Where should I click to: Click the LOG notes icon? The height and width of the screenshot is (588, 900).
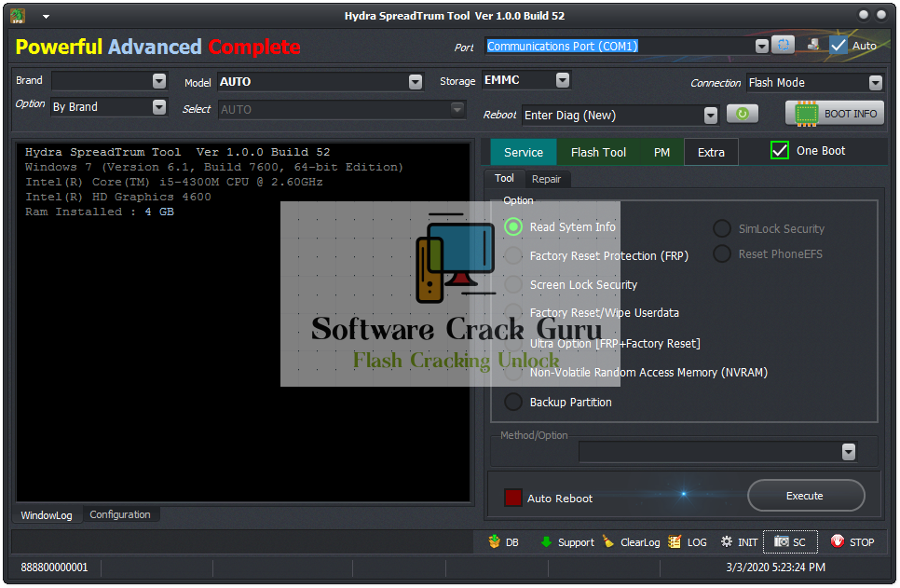tap(675, 541)
